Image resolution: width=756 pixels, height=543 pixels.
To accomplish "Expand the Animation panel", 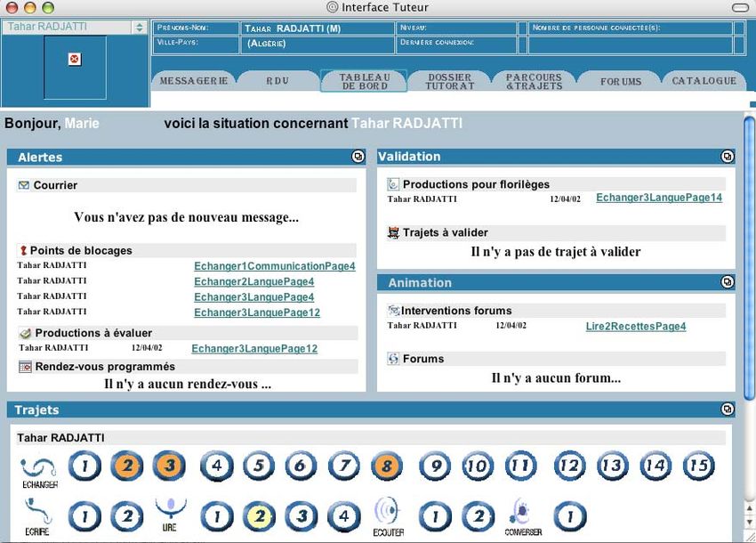I will coord(727,282).
